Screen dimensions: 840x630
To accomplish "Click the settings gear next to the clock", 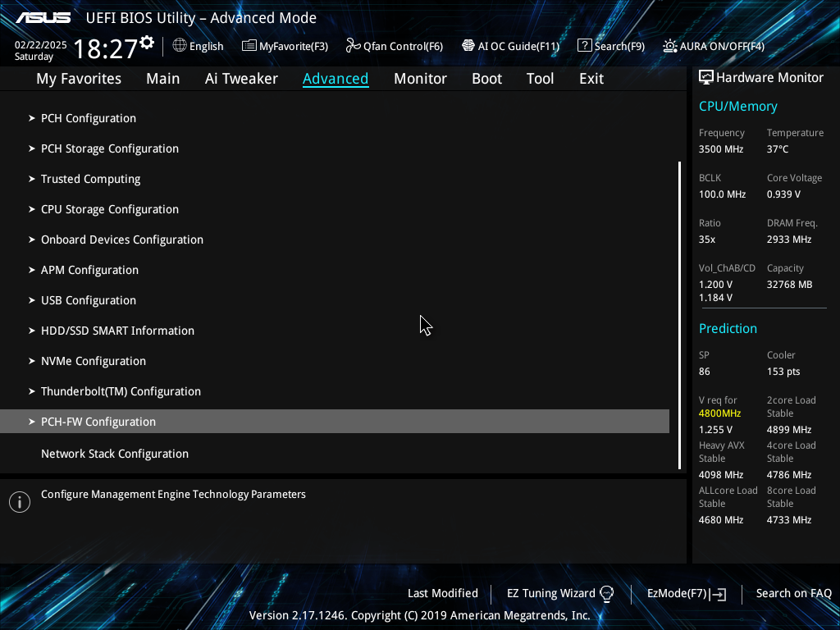I will [x=147, y=43].
